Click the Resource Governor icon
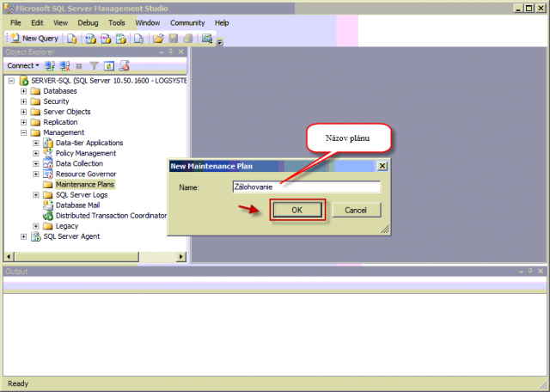Viewport: 550px width, 392px height. coord(48,174)
